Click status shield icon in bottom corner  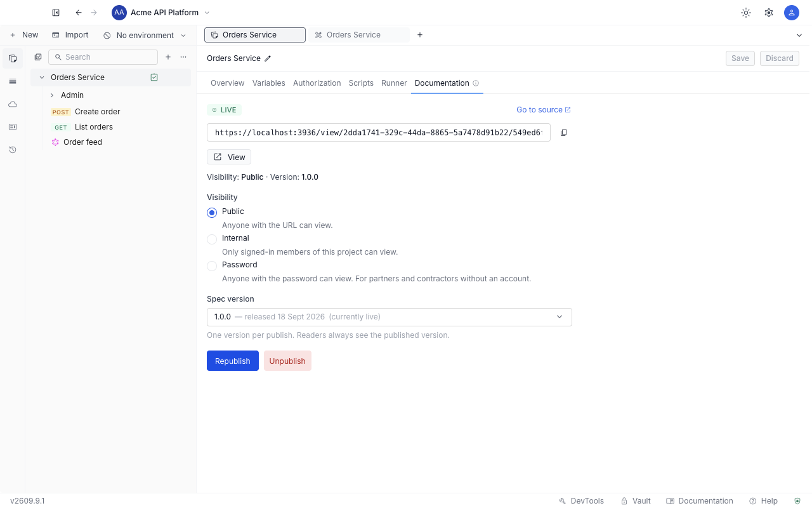[x=797, y=501]
